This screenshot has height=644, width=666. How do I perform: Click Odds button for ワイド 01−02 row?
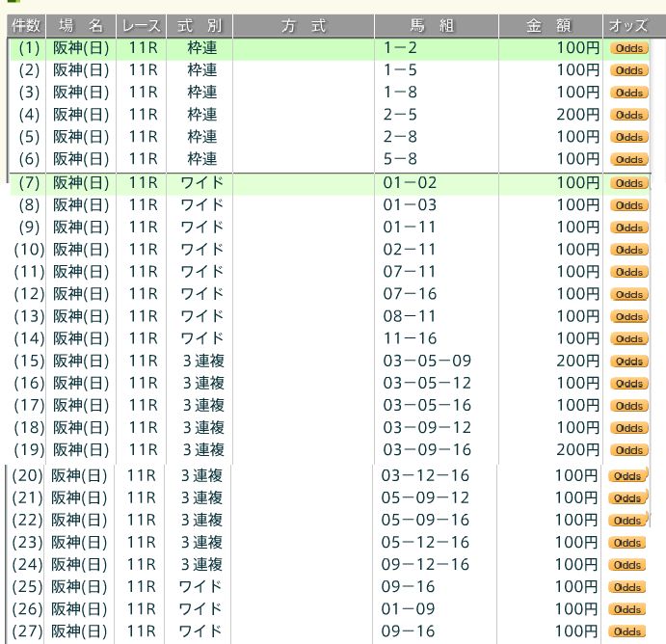628,183
